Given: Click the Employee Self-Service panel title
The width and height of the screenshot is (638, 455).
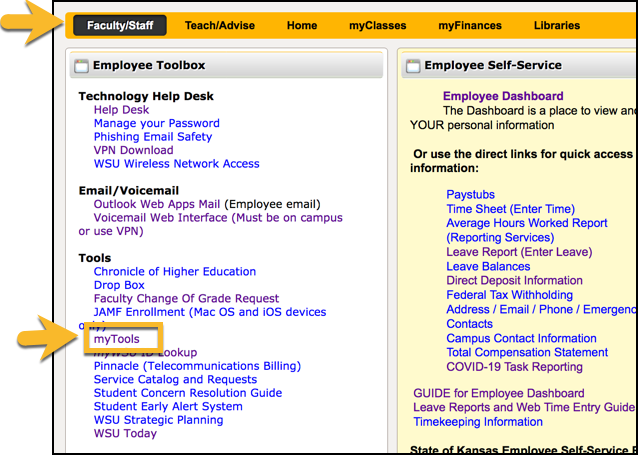Looking at the screenshot, I should click(x=493, y=65).
